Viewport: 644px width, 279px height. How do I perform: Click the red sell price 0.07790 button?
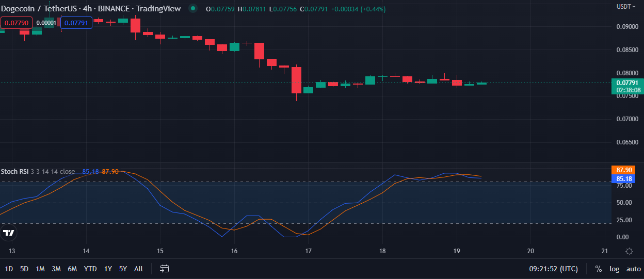[x=17, y=23]
